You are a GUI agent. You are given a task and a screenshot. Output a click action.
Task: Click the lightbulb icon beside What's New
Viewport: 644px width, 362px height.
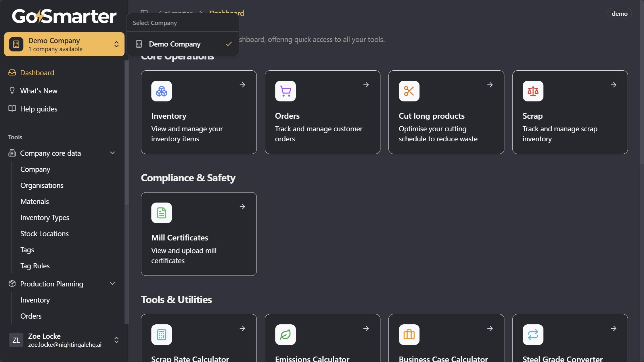(12, 91)
